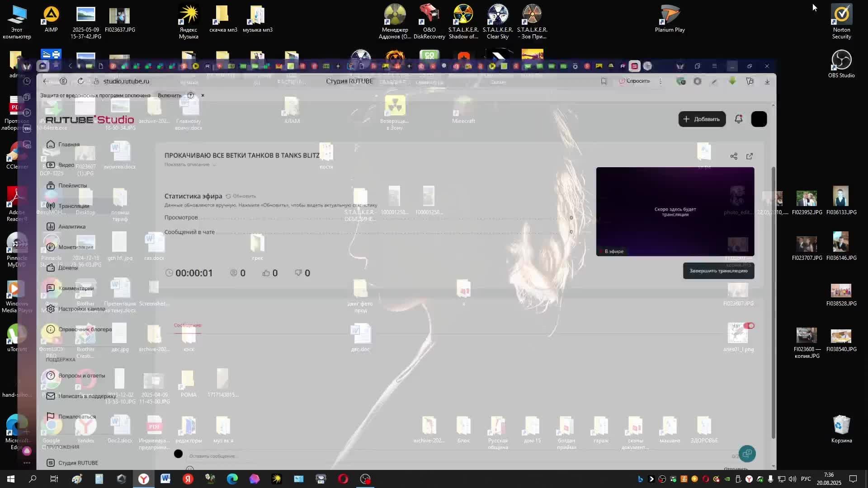Go to Трансляции in the sidebar
Screen dimensions: 868x488
(x=73, y=206)
